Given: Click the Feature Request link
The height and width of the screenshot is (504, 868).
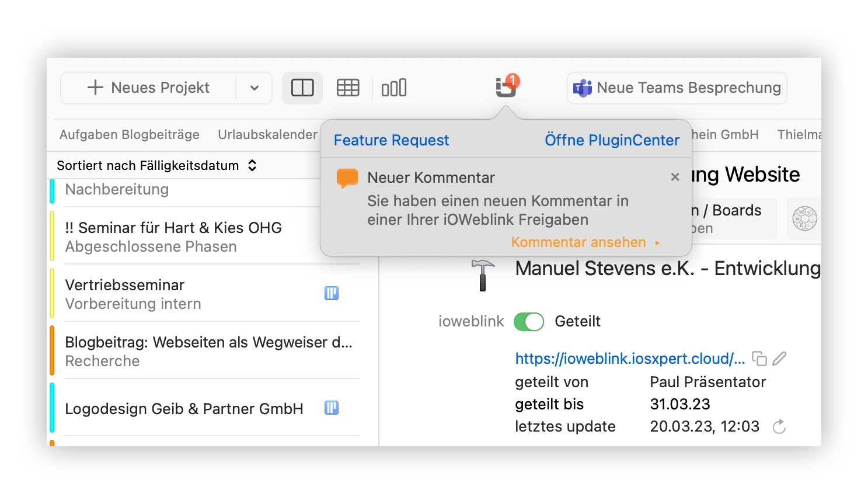Looking at the screenshot, I should (x=391, y=140).
